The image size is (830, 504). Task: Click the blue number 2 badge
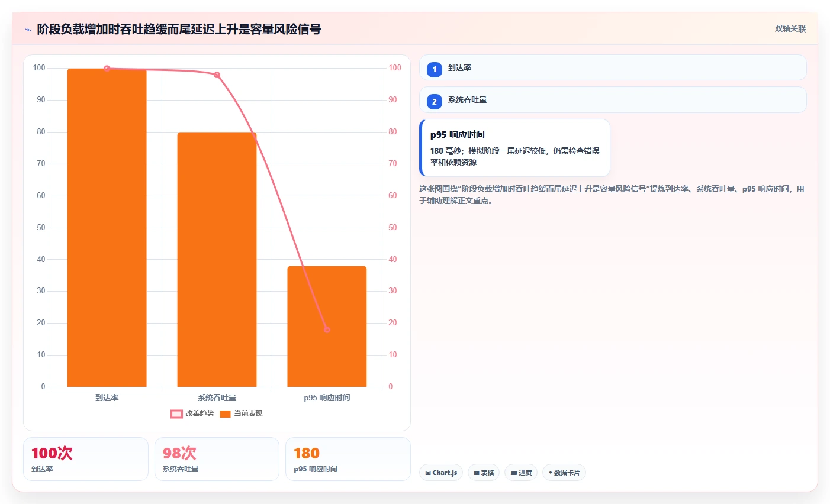[x=434, y=101]
